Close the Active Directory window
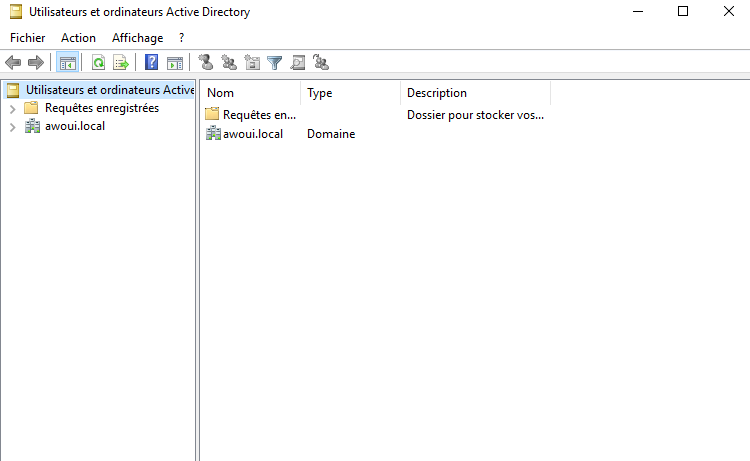Screen dimensions: 750x461 (x=728, y=11)
